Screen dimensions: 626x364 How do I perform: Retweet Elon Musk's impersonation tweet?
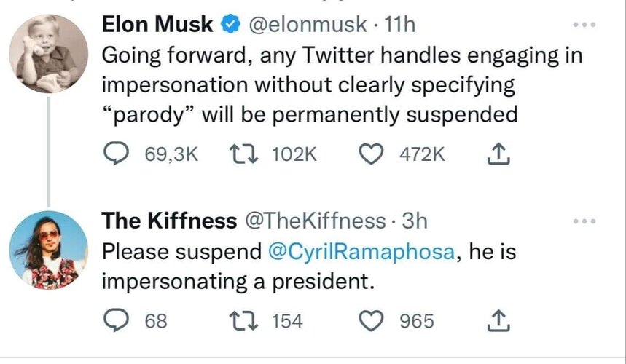pos(243,154)
